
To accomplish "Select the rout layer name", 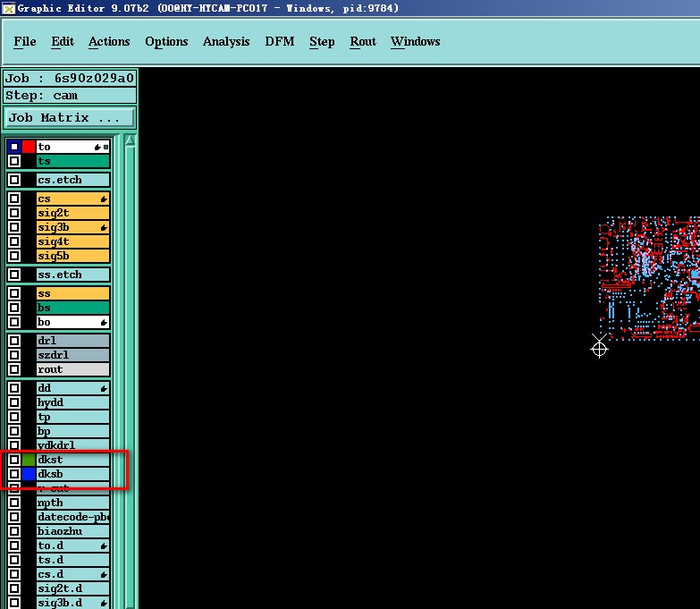I will point(73,368).
